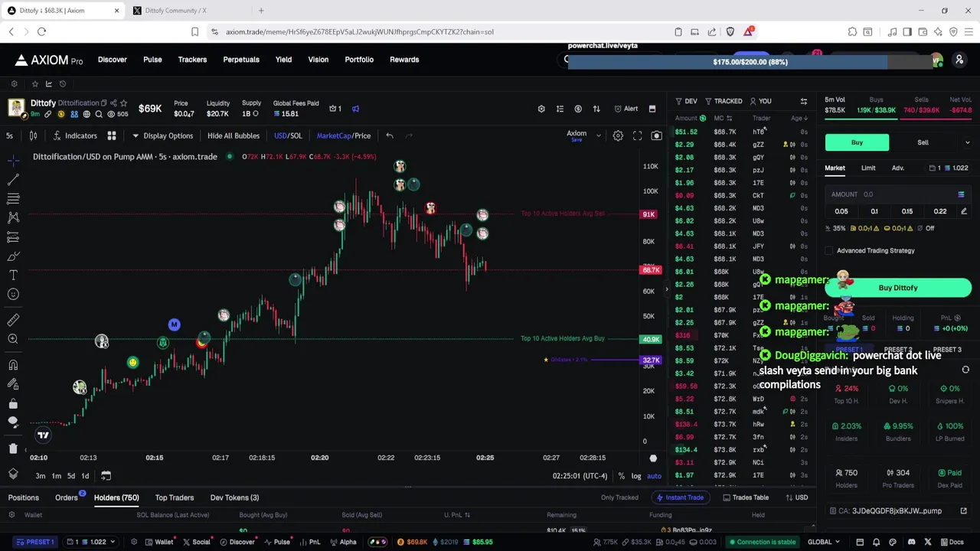Open the chart settings gear
The height and width of the screenshot is (551, 980).
tap(618, 135)
